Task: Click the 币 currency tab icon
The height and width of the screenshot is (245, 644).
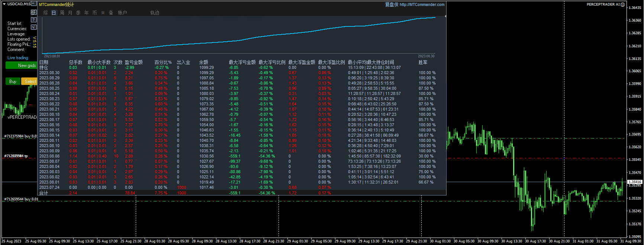Action: pos(94,13)
